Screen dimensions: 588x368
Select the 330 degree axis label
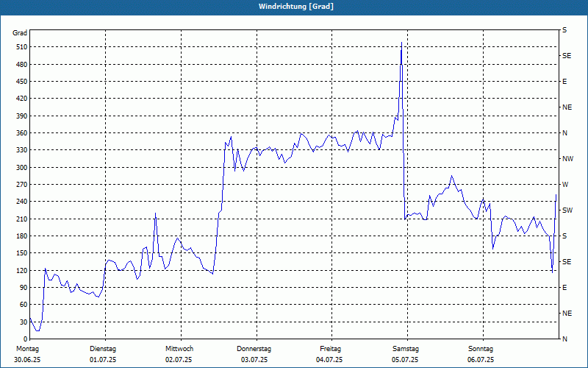click(x=22, y=150)
